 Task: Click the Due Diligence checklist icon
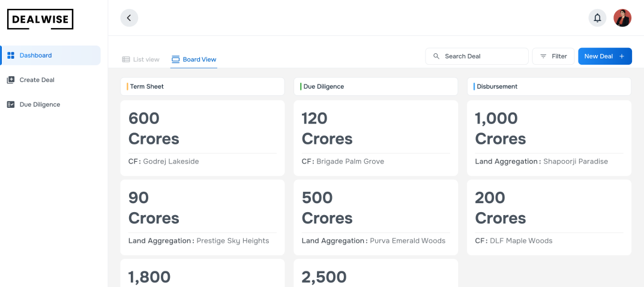tap(10, 104)
